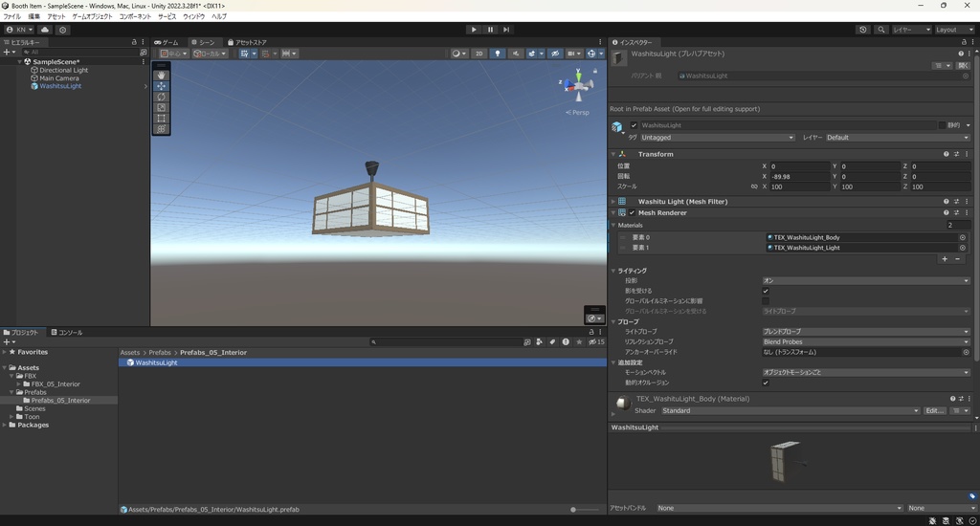
Task: Click the Hierarchy panel lock icon
Action: point(134,42)
